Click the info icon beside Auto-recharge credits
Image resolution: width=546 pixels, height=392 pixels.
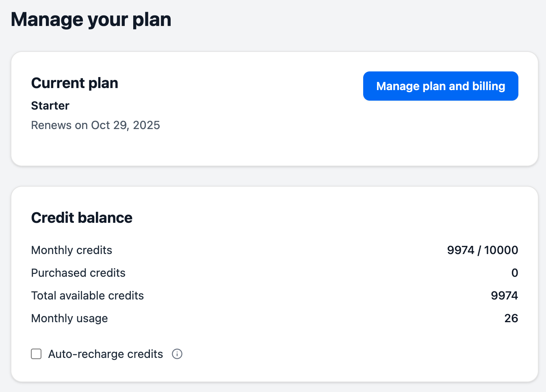[x=177, y=354]
